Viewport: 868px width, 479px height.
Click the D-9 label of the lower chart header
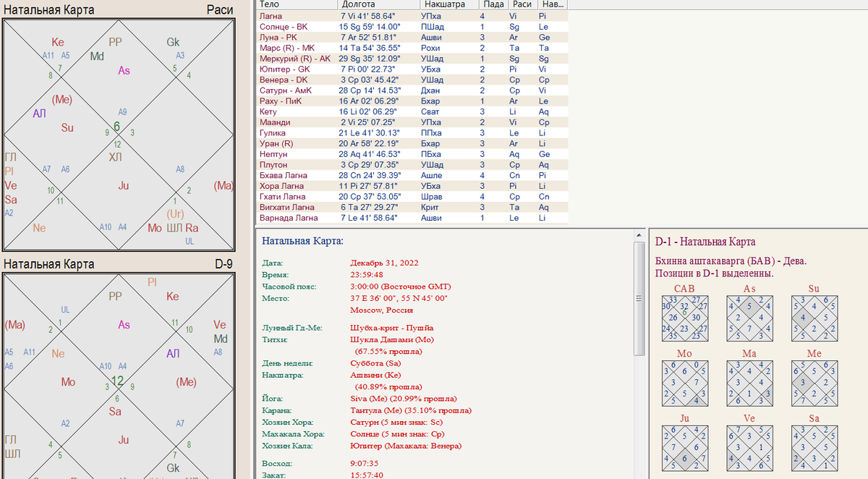[x=224, y=264]
